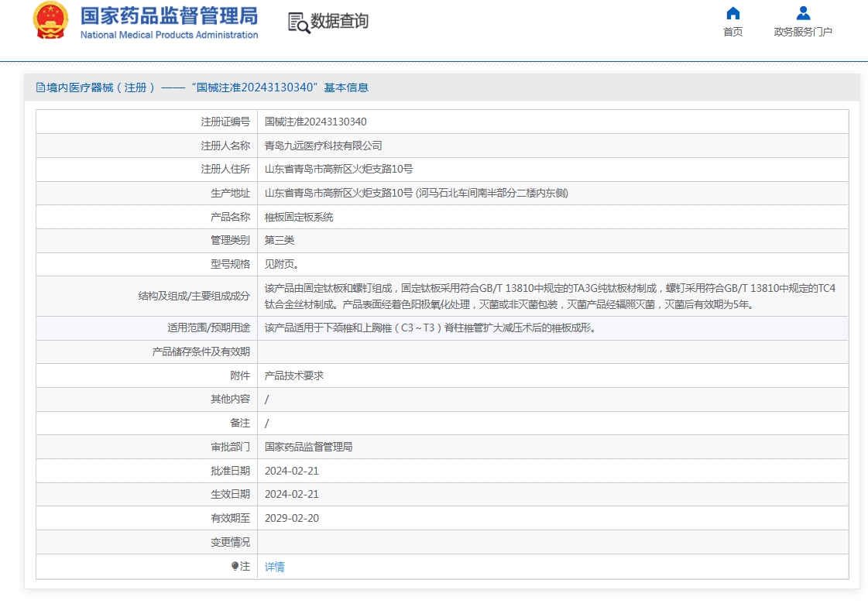Click effective date value in 生效日期 row

pos(292,494)
